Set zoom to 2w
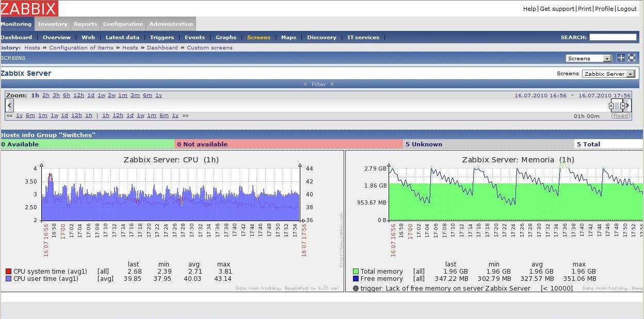The width and height of the screenshot is (644, 319). [x=111, y=95]
